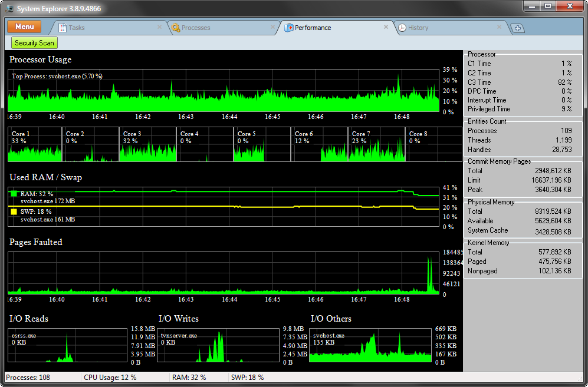Click the History clock icon
Screen dimensions: 588x387
pos(402,28)
